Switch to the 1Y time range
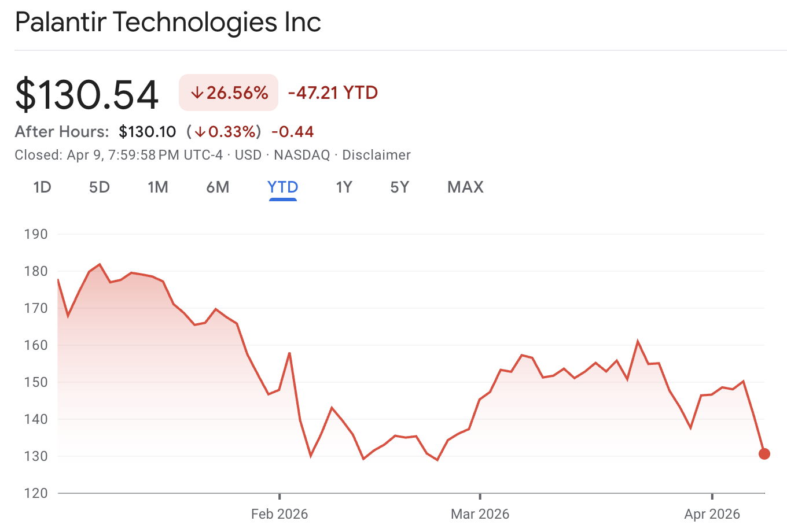The width and height of the screenshot is (787, 532). [x=344, y=187]
